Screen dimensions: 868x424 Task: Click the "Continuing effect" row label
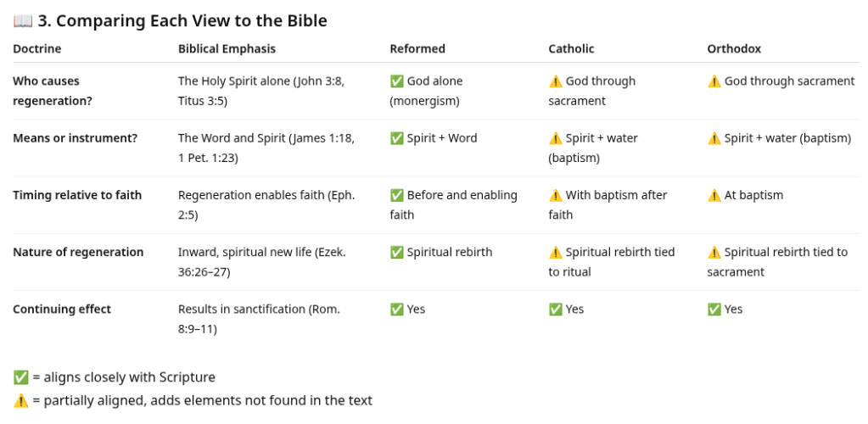[62, 310]
